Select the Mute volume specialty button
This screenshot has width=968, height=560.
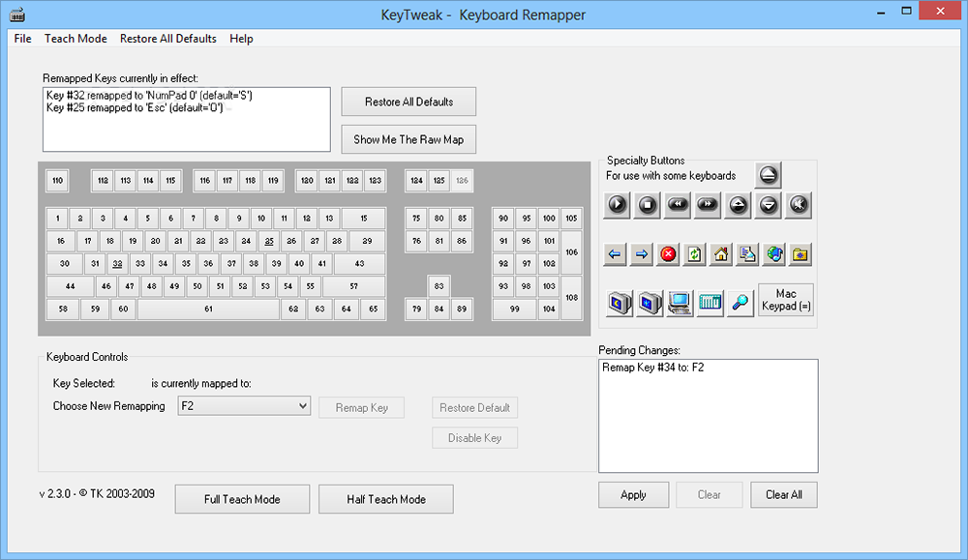pos(799,205)
